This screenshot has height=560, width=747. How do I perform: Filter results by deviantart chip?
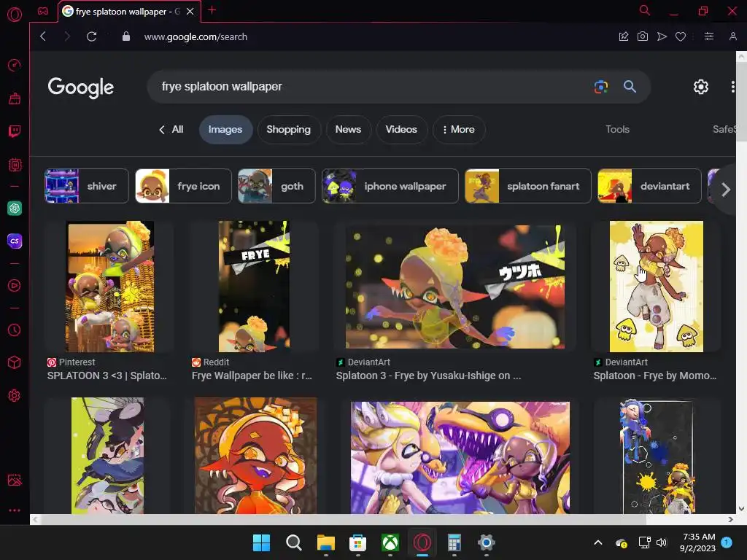click(649, 186)
